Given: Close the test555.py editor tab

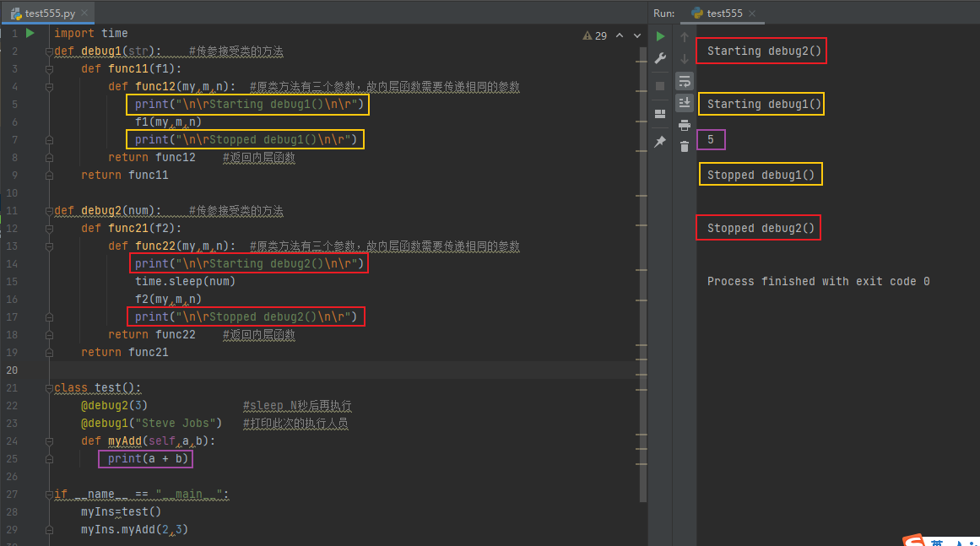Looking at the screenshot, I should pos(84,13).
